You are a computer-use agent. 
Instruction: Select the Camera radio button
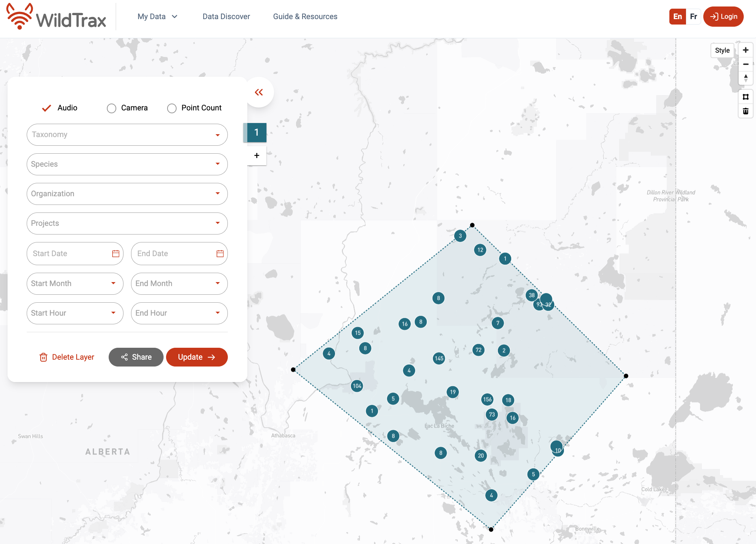pyautogui.click(x=112, y=108)
